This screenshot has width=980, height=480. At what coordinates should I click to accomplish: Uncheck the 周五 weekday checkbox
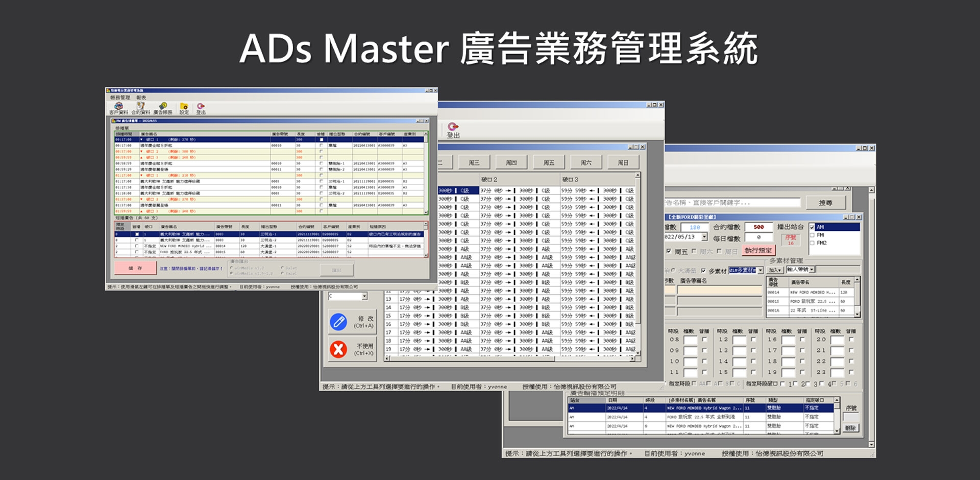pyautogui.click(x=669, y=251)
